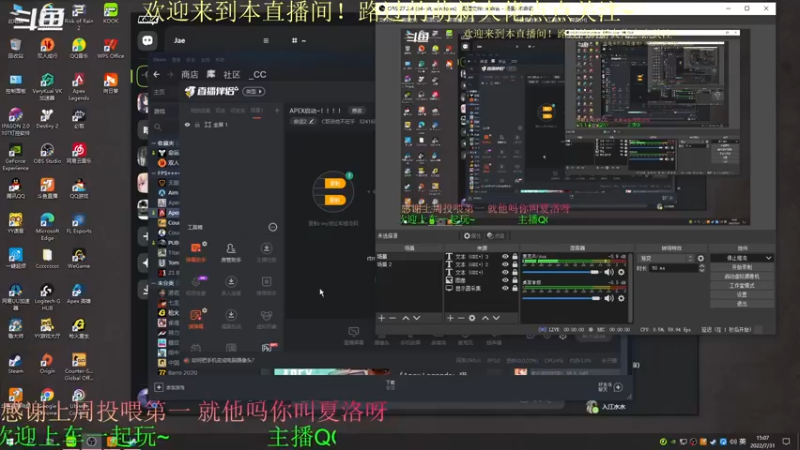800x450 pixels.
Task: Click the download-icon tool in the top toolbox row
Action: [x=266, y=252]
